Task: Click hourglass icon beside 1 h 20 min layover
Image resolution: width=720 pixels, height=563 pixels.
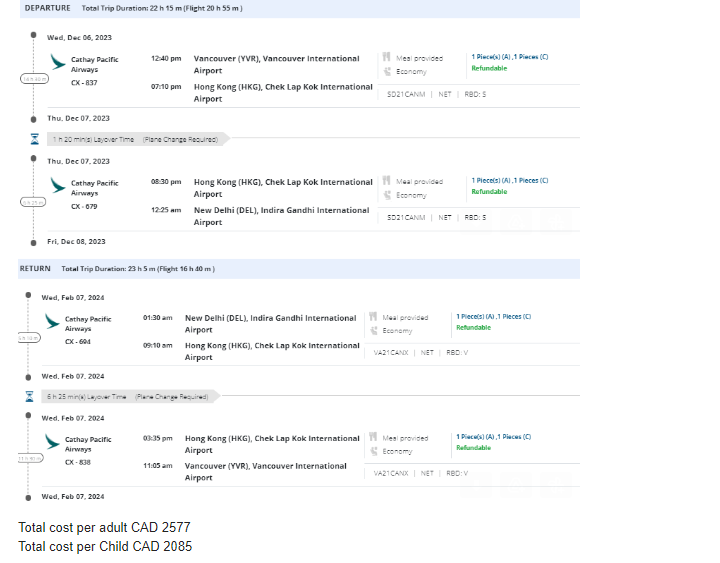Action: (35, 139)
